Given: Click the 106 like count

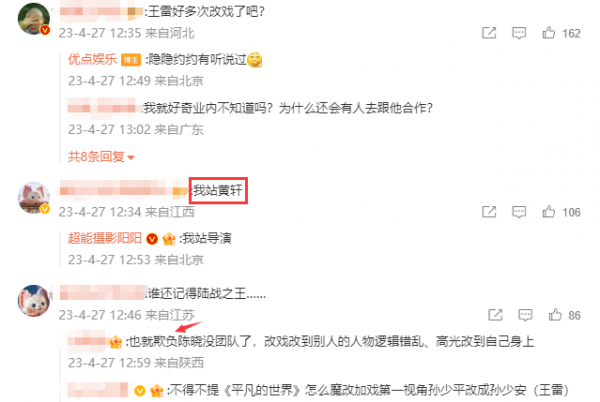Looking at the screenshot, I should pyautogui.click(x=571, y=212).
